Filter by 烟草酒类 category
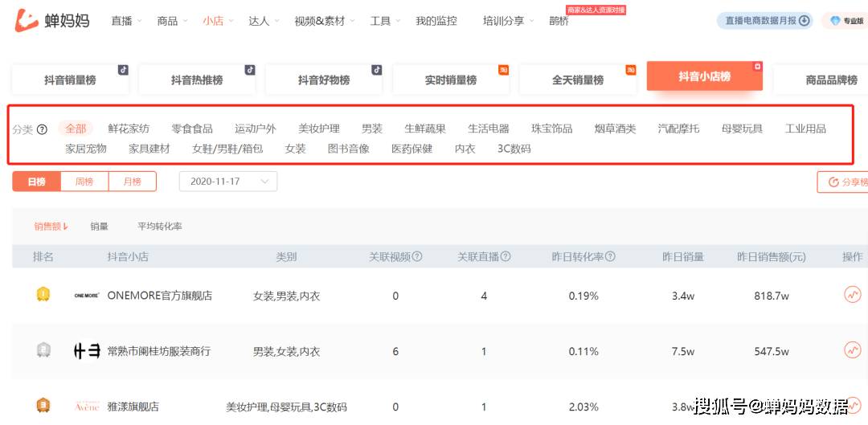This screenshot has width=868, height=425. [x=615, y=129]
